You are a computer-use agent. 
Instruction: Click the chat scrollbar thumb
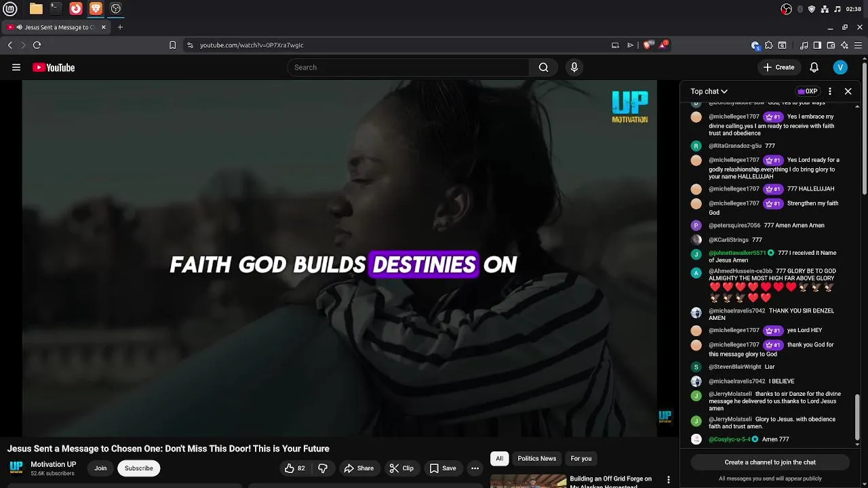[x=858, y=418]
